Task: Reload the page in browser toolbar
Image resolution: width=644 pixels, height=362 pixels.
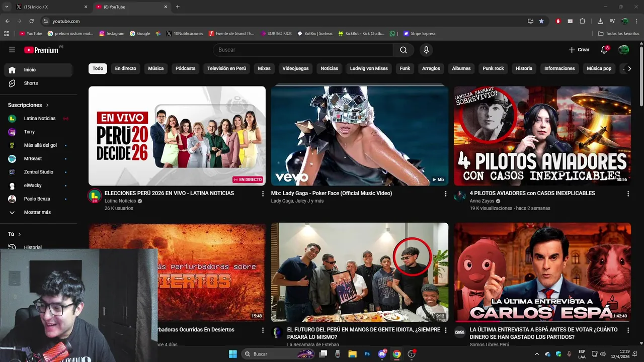Action: [x=31, y=21]
